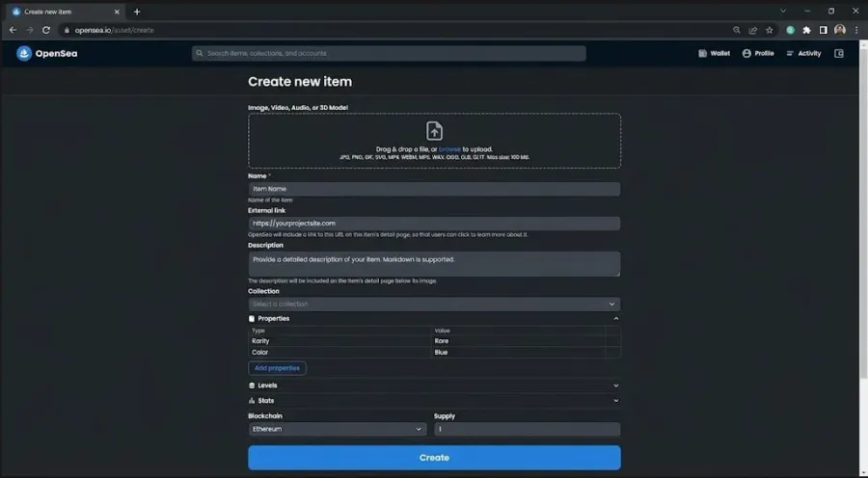Open the Ethereum blockchain dropdown
868x478 pixels.
point(338,429)
